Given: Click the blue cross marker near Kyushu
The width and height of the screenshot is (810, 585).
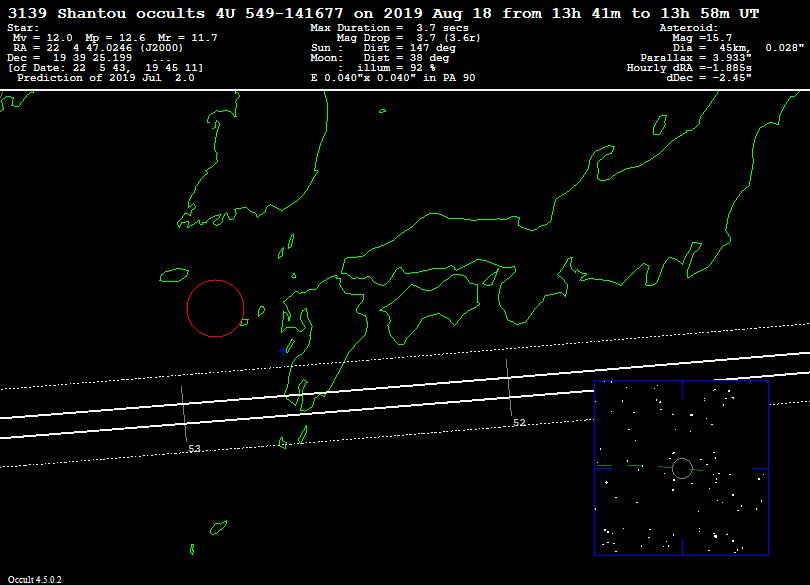Looking at the screenshot, I should (283, 351).
